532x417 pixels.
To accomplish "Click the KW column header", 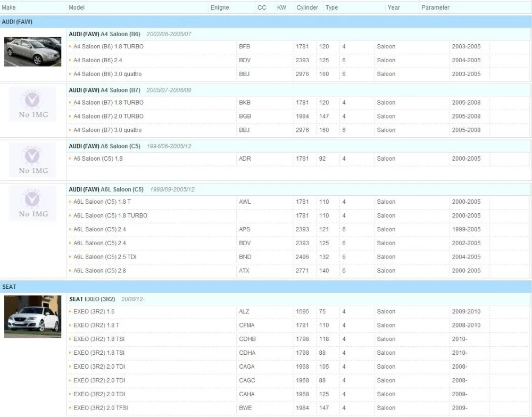I will point(281,7).
